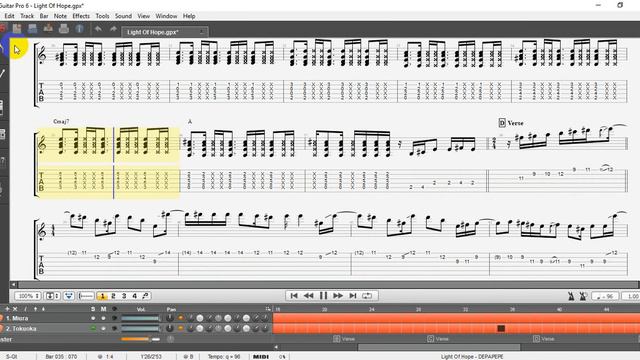Jump to last bar

(353, 296)
